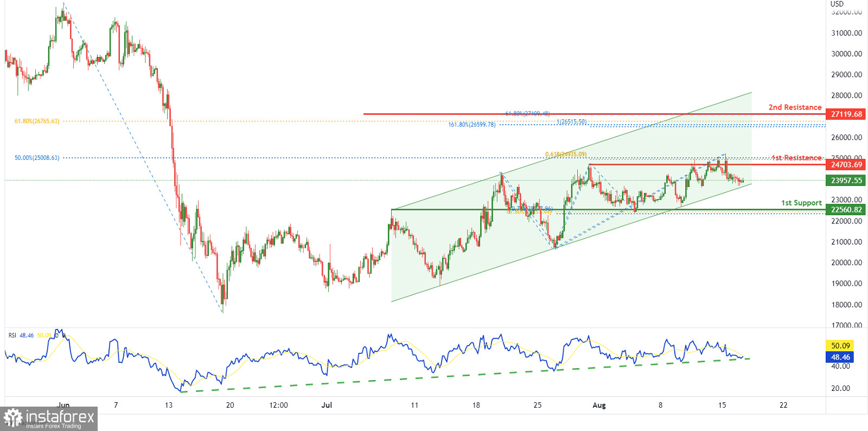
Task: Click the 0.618(24935.09) Fibonacci label
Action: (x=566, y=155)
